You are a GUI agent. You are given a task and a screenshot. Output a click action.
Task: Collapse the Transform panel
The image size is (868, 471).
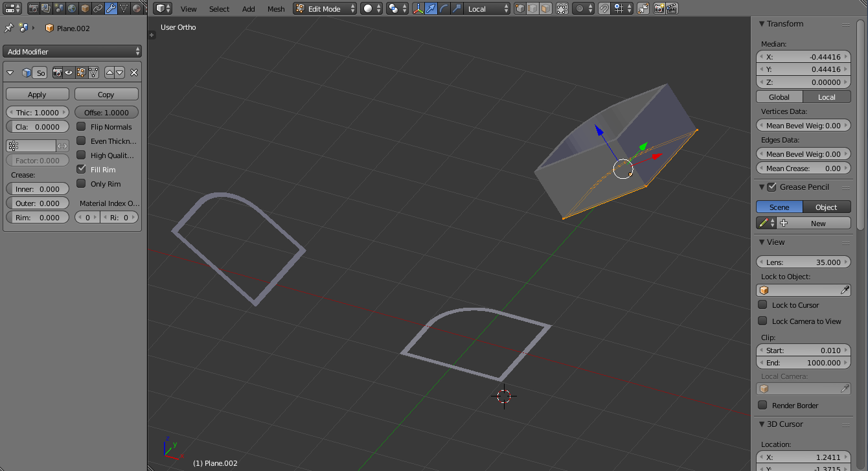(x=762, y=24)
